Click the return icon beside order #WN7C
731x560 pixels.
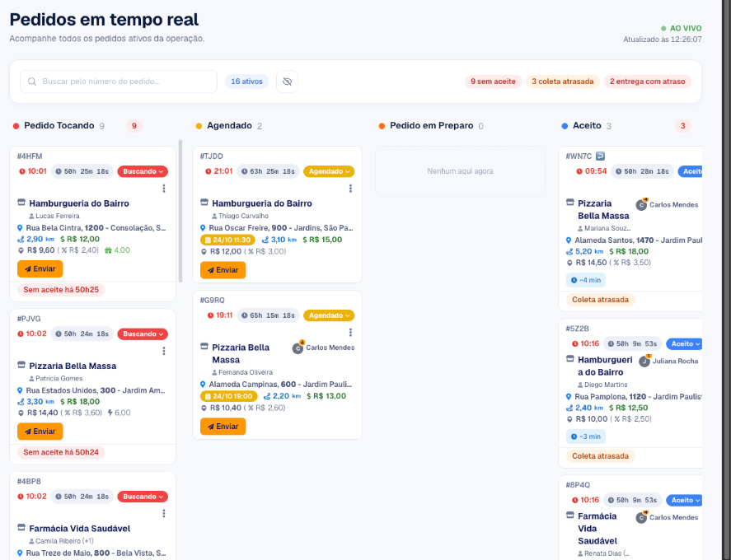601,156
